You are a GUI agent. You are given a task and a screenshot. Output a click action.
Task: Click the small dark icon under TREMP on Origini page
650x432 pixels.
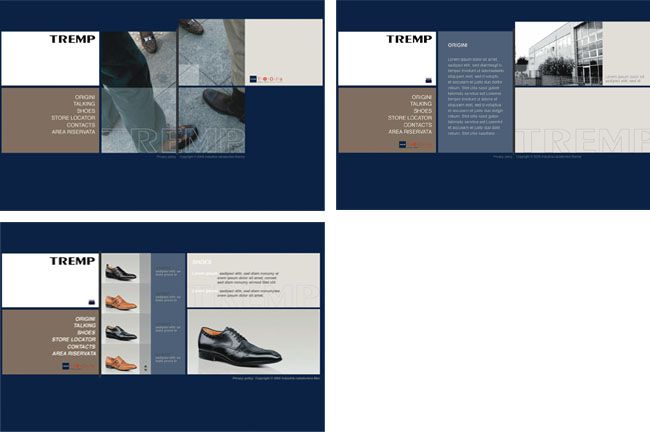(429, 80)
